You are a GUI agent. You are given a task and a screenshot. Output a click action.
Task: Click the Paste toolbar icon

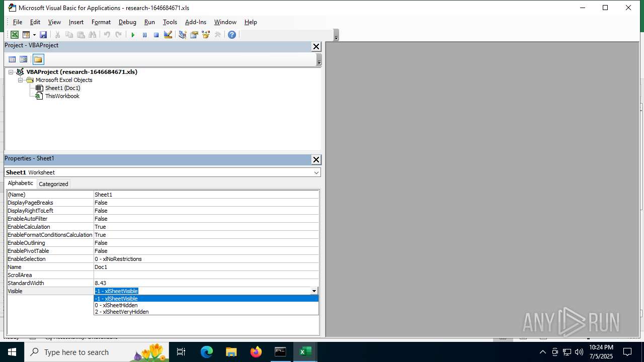point(80,35)
